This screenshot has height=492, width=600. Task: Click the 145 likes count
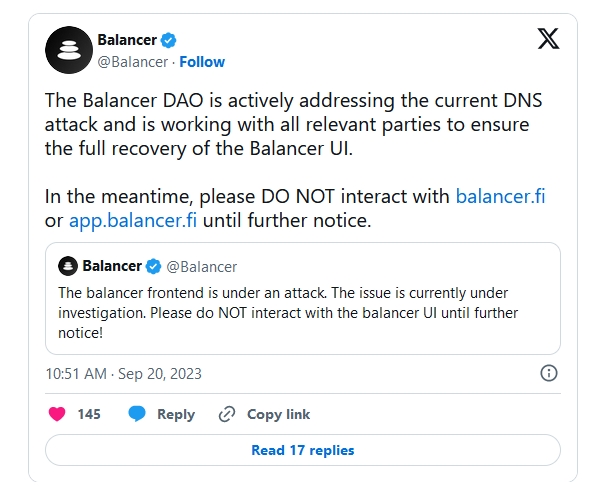point(89,414)
